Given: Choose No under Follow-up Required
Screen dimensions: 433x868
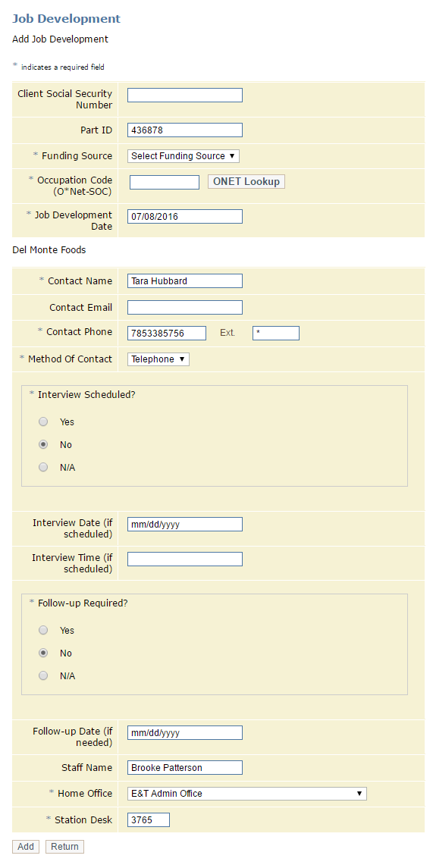Looking at the screenshot, I should [x=43, y=653].
